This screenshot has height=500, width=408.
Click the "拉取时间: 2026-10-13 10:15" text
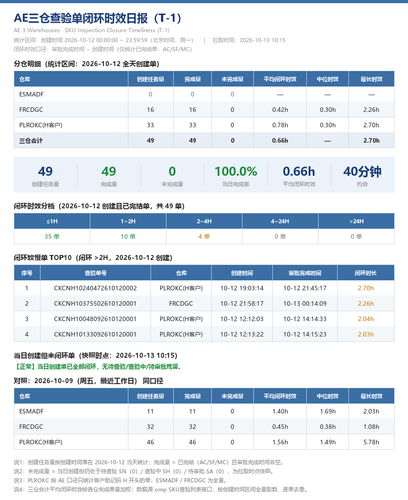[x=249, y=40]
